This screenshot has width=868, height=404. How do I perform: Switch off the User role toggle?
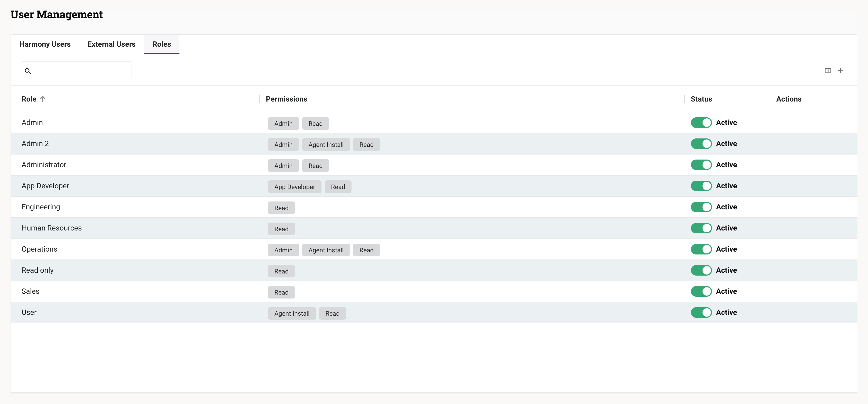[x=701, y=312]
